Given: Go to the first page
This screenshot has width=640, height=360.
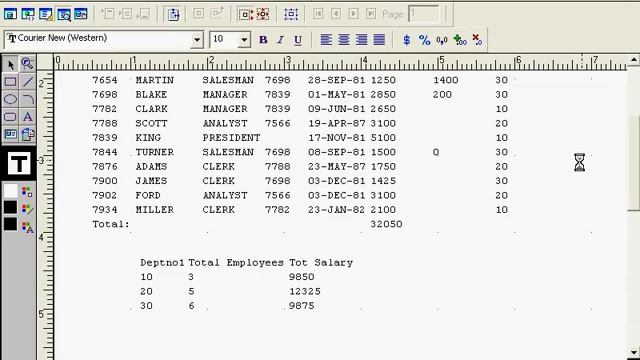Looking at the screenshot, I should pos(318,14).
